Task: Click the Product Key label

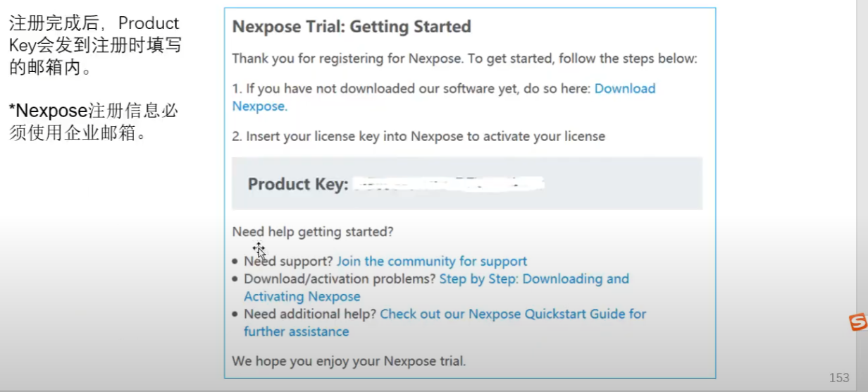Action: (298, 185)
